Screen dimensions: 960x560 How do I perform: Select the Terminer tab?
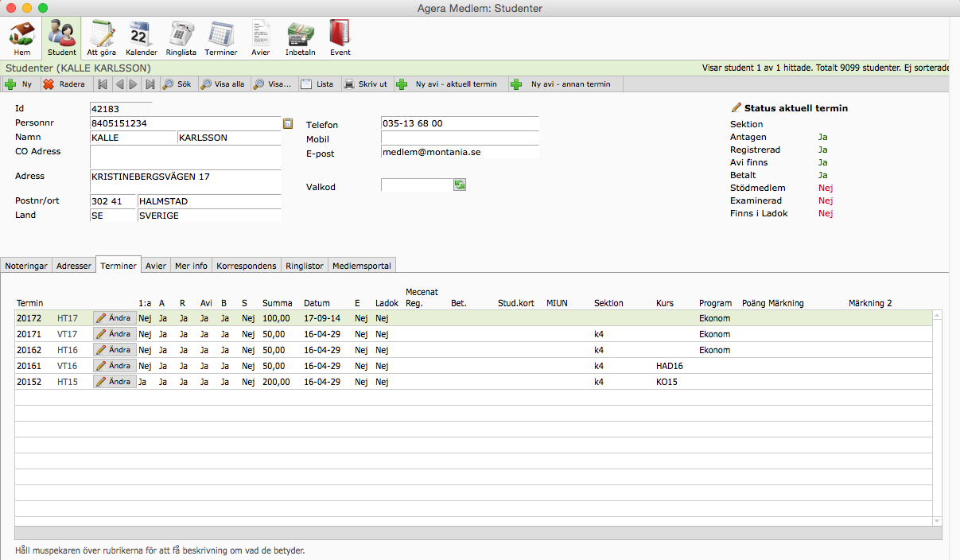click(x=119, y=266)
